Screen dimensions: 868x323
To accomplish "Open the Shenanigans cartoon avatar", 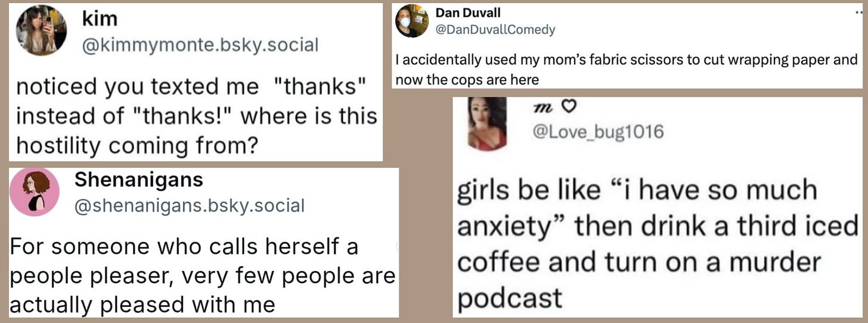I will 35,192.
